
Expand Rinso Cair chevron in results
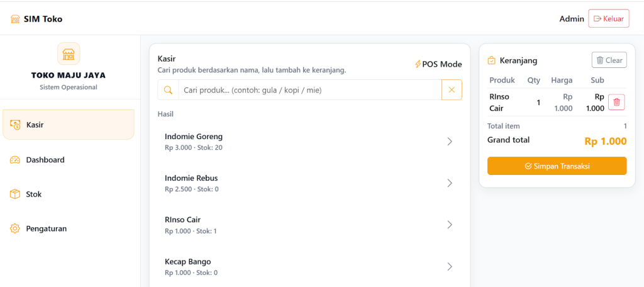click(450, 225)
